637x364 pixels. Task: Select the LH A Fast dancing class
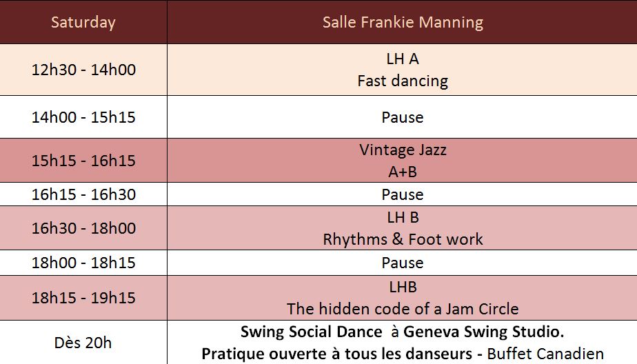click(x=402, y=70)
